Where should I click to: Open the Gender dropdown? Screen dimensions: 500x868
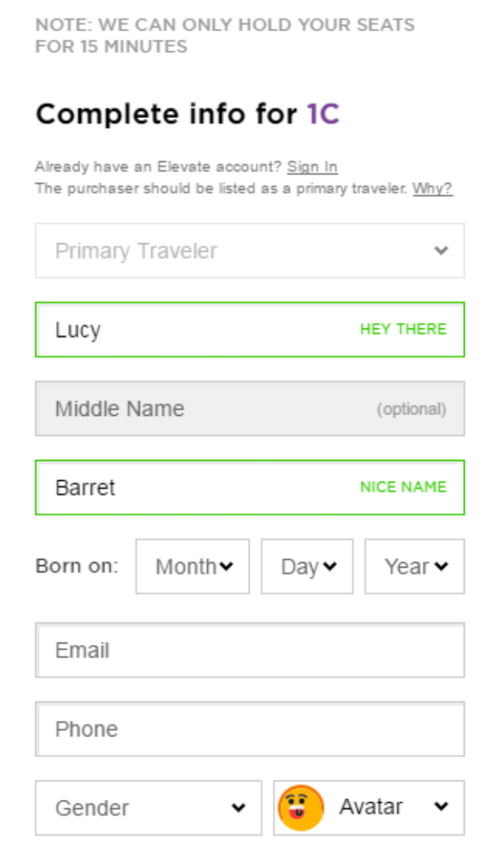148,808
